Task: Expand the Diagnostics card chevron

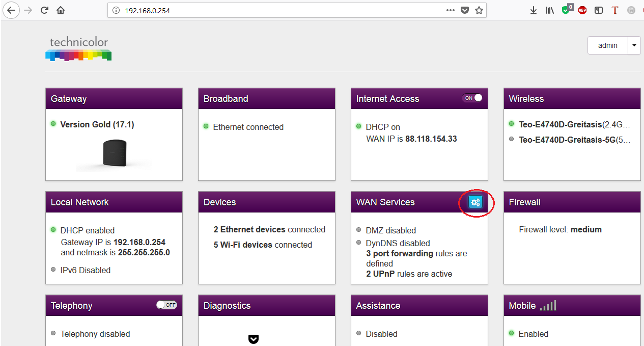Action: point(254,339)
